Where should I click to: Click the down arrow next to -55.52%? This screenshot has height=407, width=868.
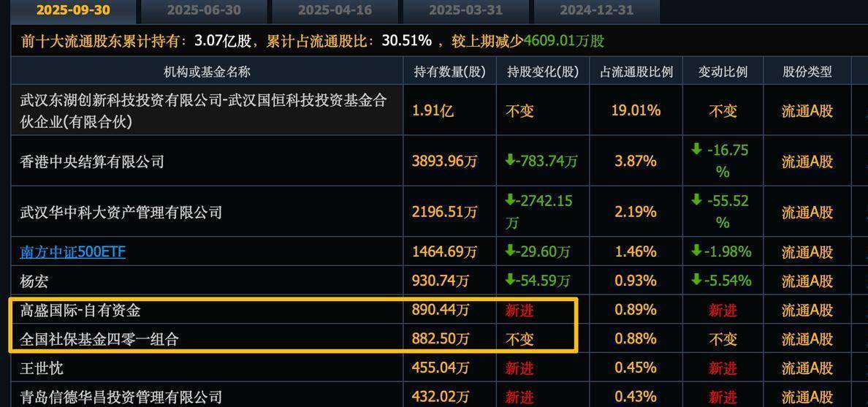tap(696, 201)
